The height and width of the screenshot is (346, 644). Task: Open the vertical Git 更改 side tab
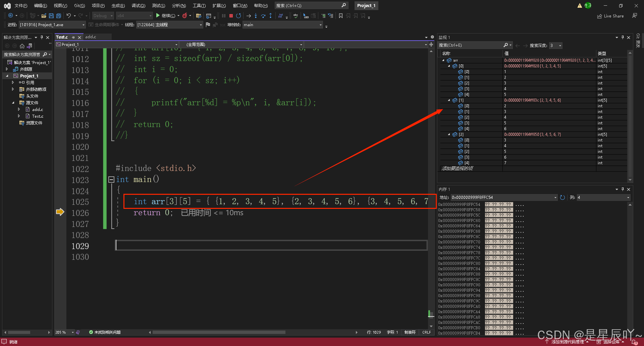click(x=638, y=41)
